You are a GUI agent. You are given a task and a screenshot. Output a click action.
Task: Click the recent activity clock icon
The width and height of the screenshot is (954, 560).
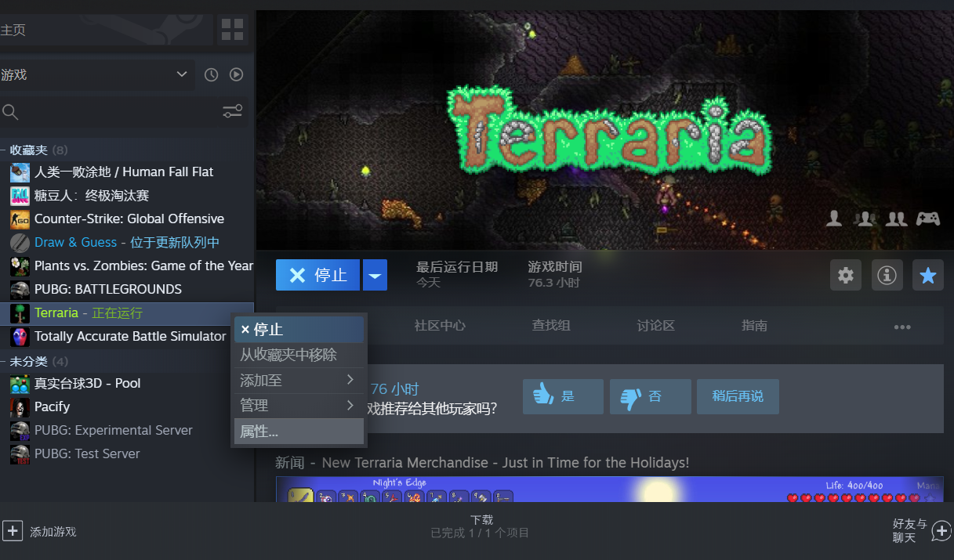[x=211, y=74]
